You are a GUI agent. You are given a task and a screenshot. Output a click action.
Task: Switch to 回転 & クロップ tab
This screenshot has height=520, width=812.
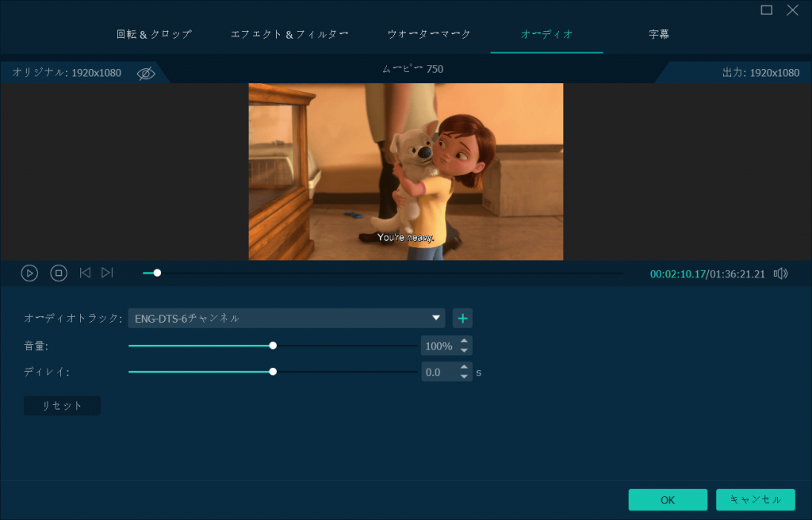[154, 35]
